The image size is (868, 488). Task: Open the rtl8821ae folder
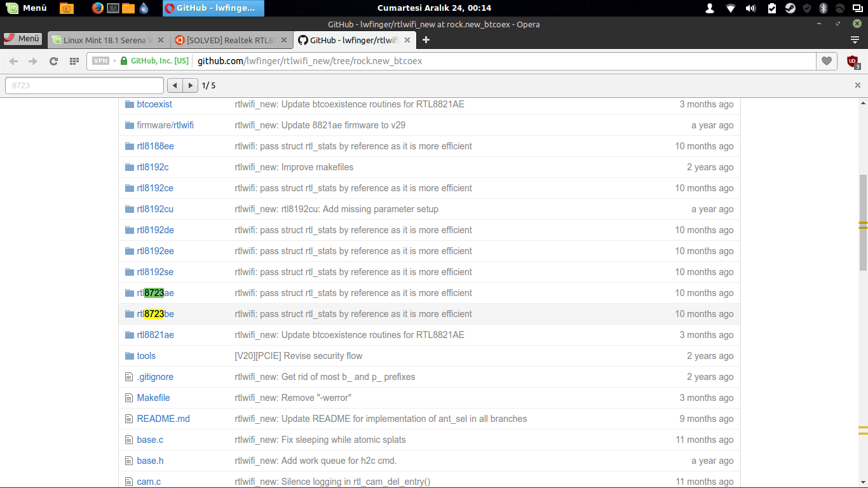click(155, 335)
